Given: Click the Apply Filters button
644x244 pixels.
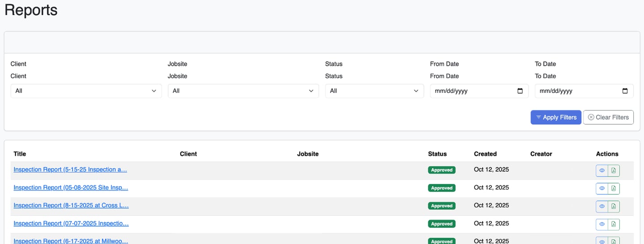Looking at the screenshot, I should (x=556, y=117).
